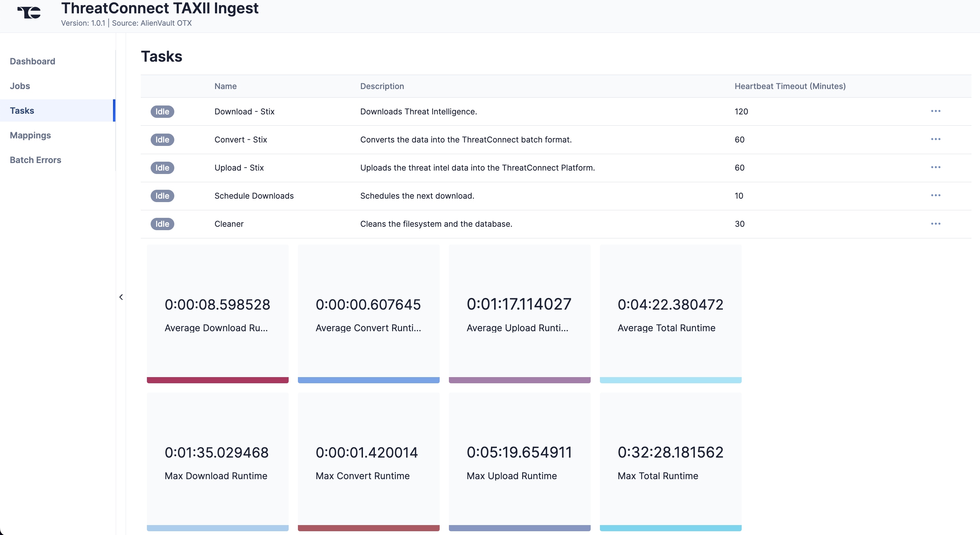Click the Average Convert Runtime card

tap(369, 313)
